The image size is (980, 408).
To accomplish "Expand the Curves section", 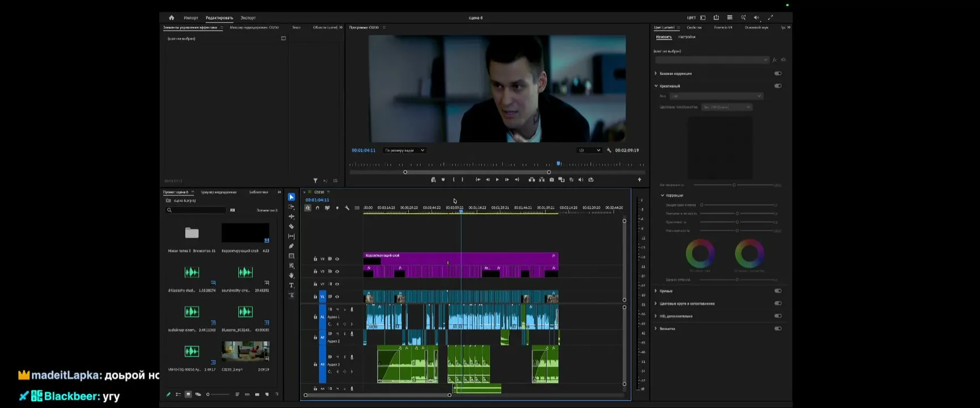I will 656,291.
